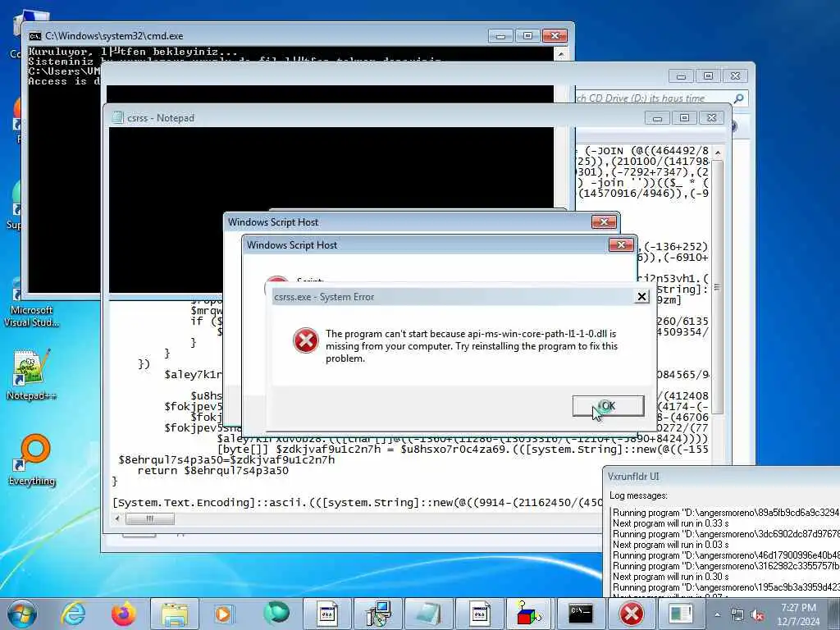Click the green globe app icon in taskbar
This screenshot has width=840, height=630.
point(276,613)
